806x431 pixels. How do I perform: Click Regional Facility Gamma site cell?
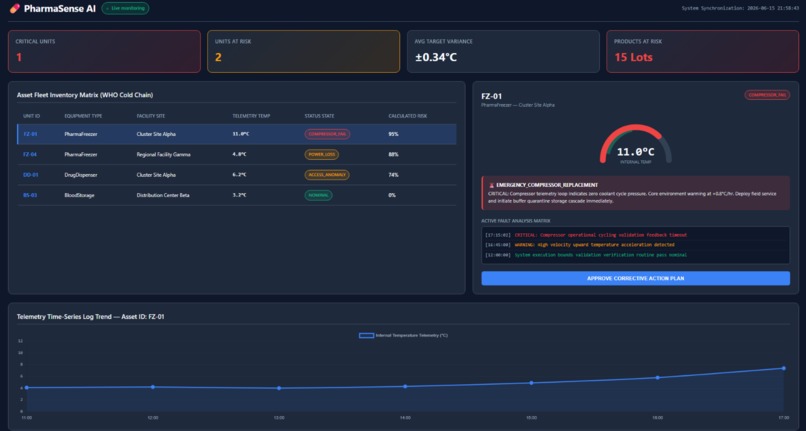163,154
